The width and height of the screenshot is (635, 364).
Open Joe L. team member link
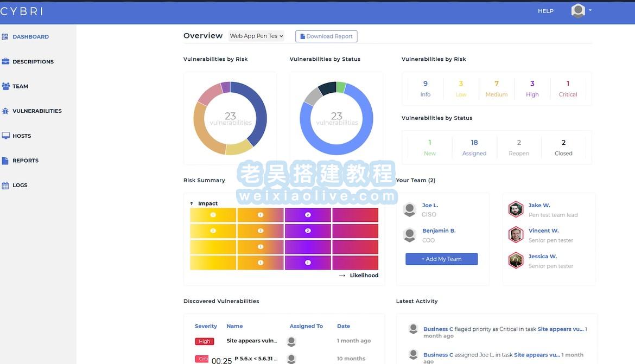click(x=430, y=206)
